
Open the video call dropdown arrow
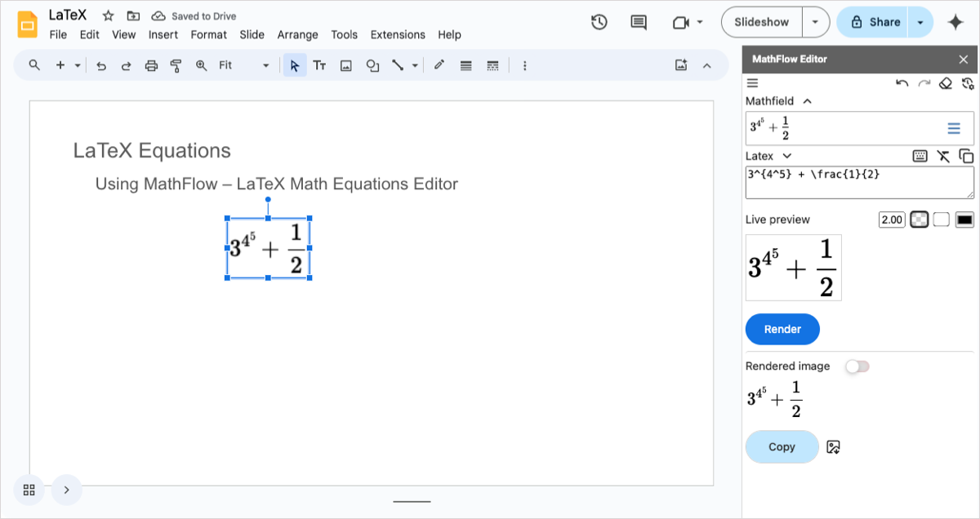tap(700, 22)
